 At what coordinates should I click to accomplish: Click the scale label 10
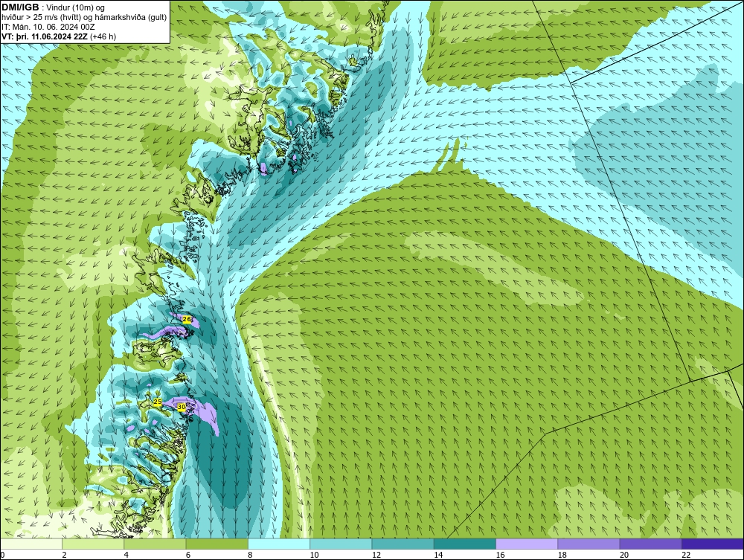tap(314, 555)
